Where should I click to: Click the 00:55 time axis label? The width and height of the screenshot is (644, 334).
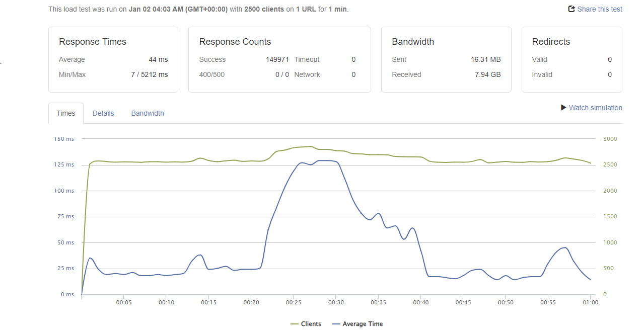tap(548, 302)
